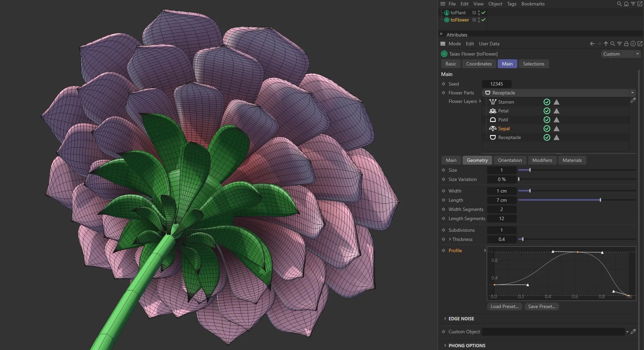The image size is (644, 350).
Task: Select the Stamen flower part icon
Action: [493, 102]
